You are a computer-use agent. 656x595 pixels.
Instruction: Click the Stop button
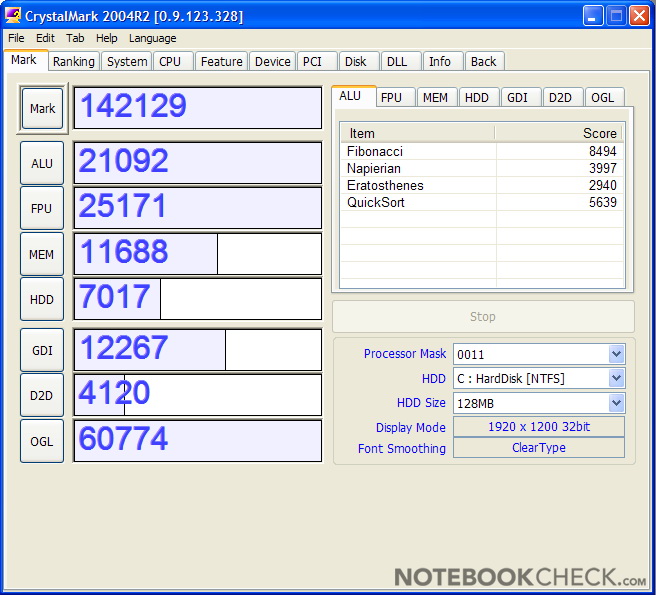click(x=483, y=316)
